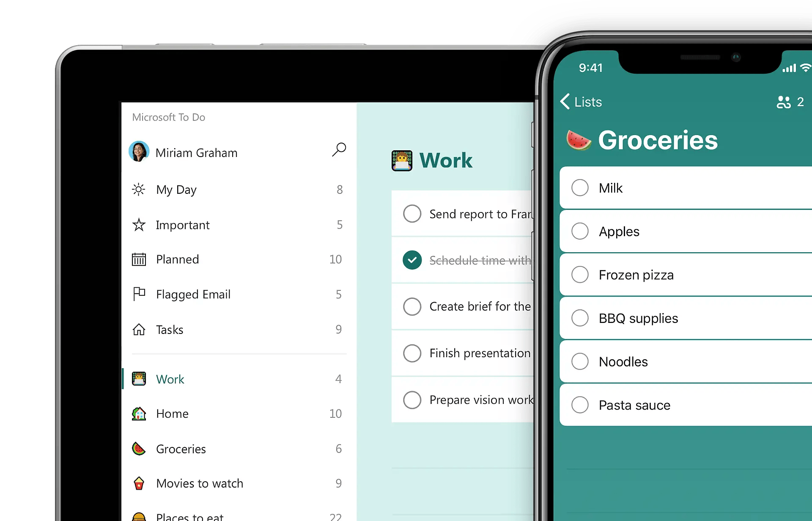Toggle the completed Schedule time checkbox
This screenshot has width=812, height=521.
click(412, 259)
